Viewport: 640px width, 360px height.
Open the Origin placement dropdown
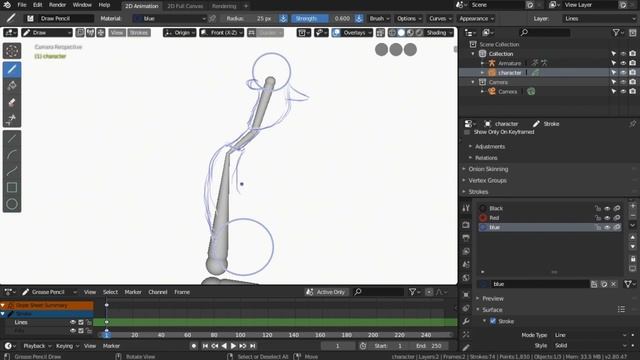pos(179,33)
